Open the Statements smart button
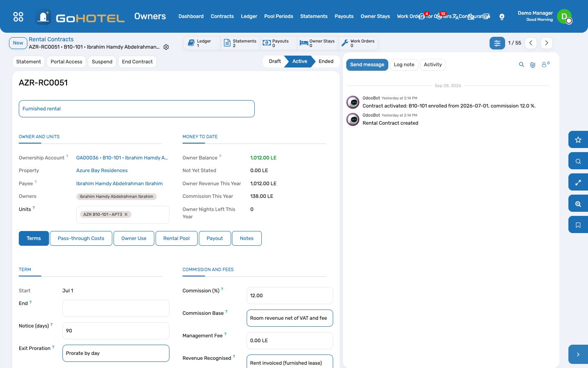Image resolution: width=588 pixels, height=368 pixels. pyautogui.click(x=241, y=43)
